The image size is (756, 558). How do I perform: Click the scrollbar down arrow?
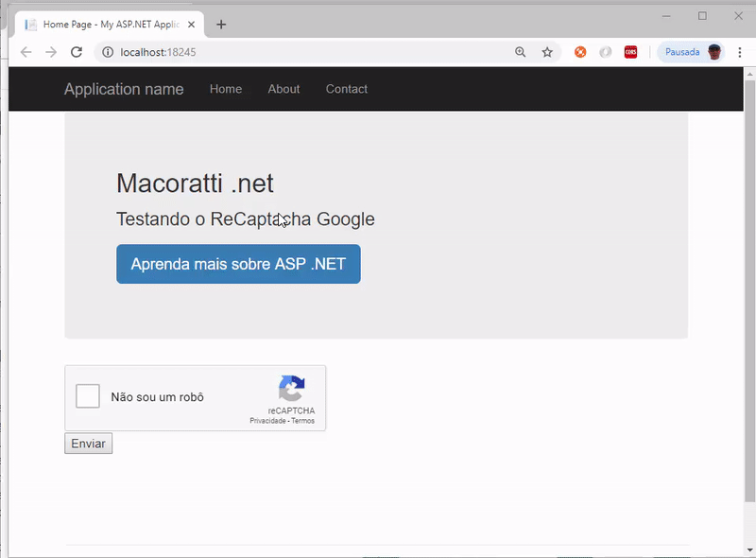click(x=749, y=549)
